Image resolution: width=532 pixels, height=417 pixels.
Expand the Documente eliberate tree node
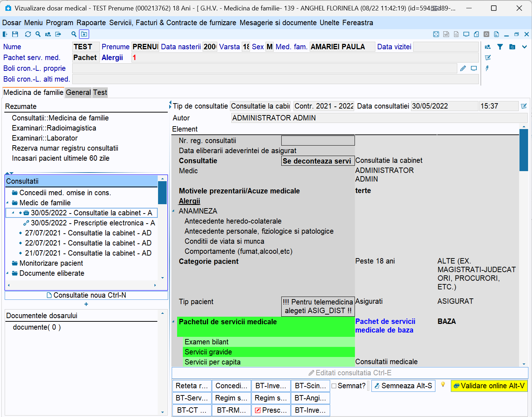pyautogui.click(x=8, y=273)
